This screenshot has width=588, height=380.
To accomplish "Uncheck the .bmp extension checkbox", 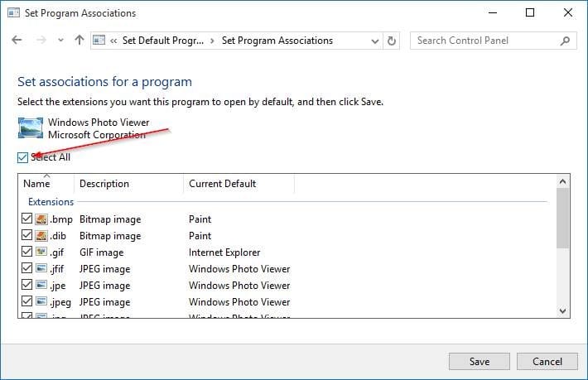I will click(x=27, y=218).
